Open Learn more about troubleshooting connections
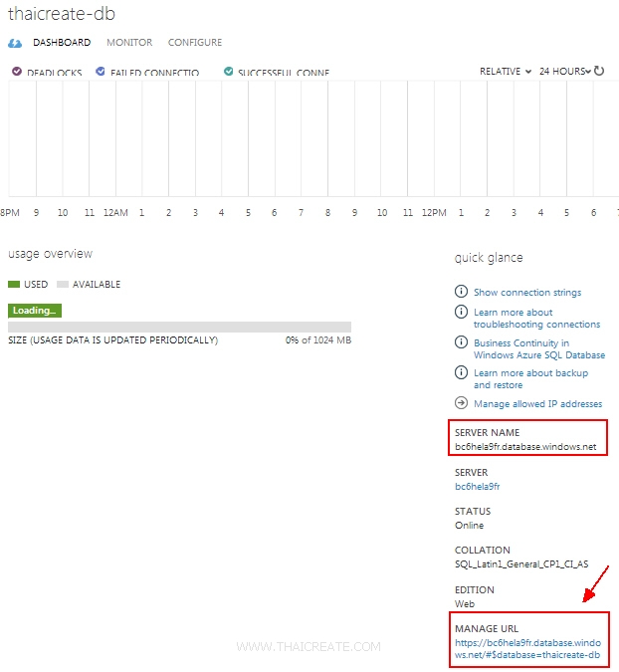The height and width of the screenshot is (672, 619). point(536,318)
